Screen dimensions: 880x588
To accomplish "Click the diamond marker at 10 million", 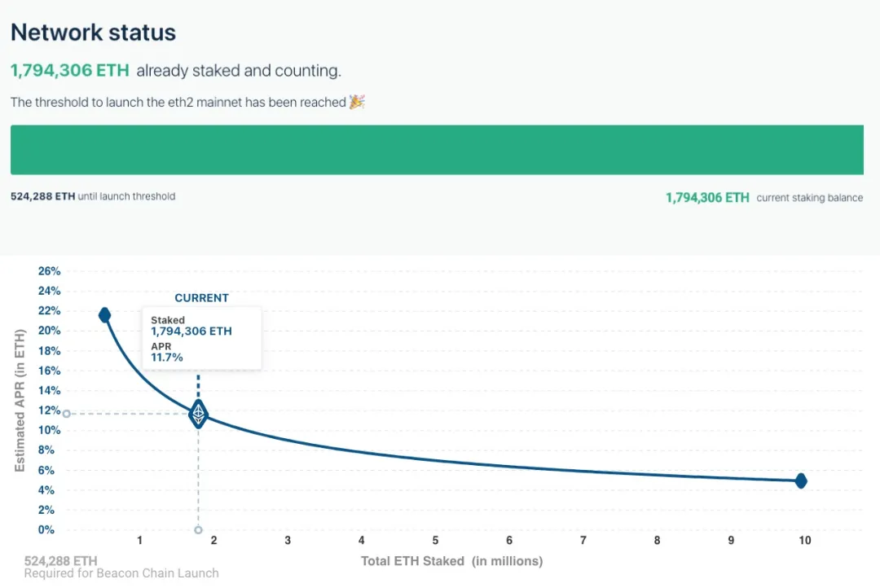I will coord(801,480).
